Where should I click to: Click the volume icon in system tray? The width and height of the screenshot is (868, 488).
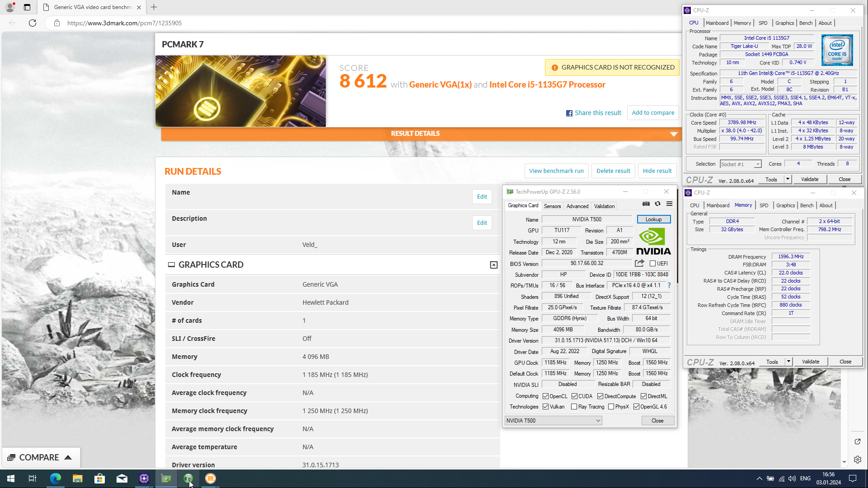[792, 479]
